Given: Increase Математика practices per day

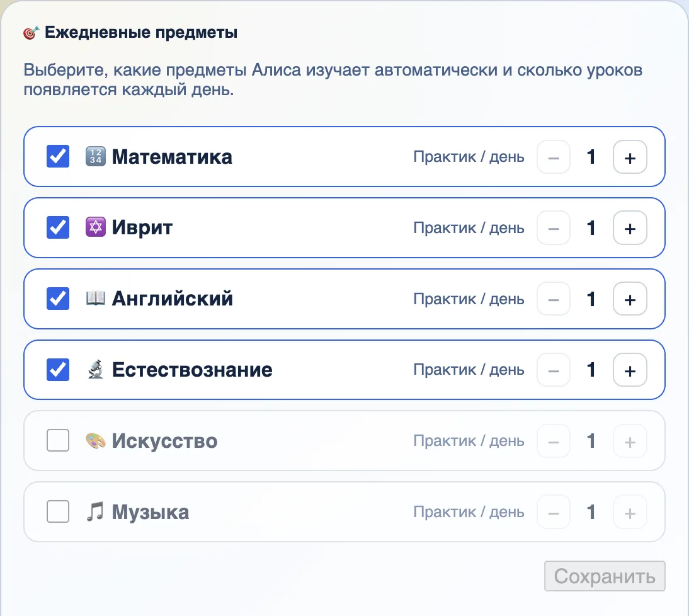Looking at the screenshot, I should pyautogui.click(x=630, y=157).
